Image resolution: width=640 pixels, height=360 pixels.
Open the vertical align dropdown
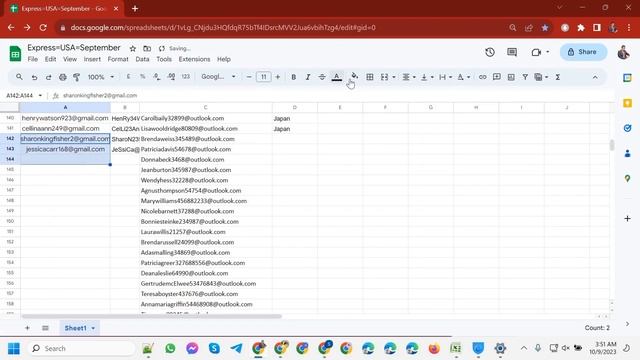[x=427, y=77]
